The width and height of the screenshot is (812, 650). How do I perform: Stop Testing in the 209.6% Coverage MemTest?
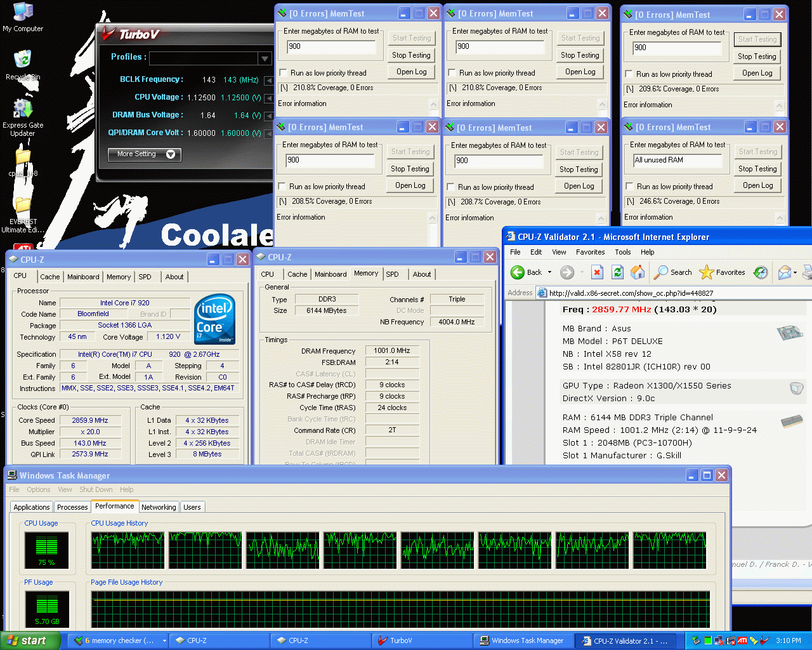tap(757, 56)
